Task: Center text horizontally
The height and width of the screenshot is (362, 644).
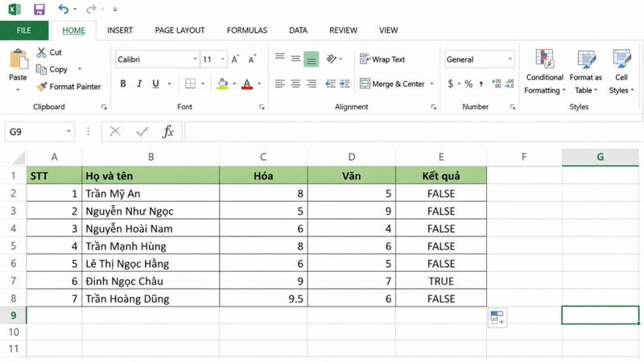Action: [295, 84]
